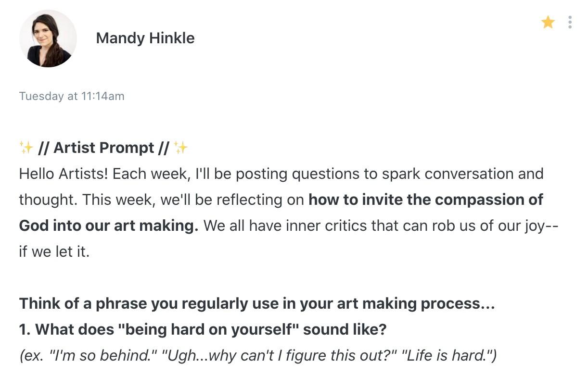
Task: Open the Mandy Hinkle author name link
Action: 145,38
